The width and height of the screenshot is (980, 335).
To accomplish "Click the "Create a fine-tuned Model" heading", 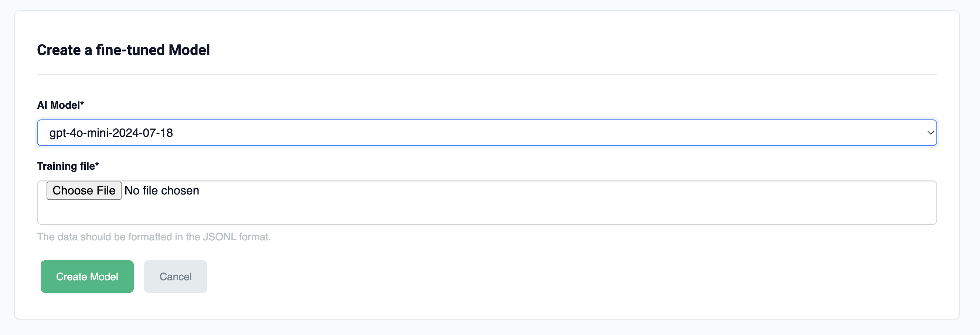I will pos(123,50).
